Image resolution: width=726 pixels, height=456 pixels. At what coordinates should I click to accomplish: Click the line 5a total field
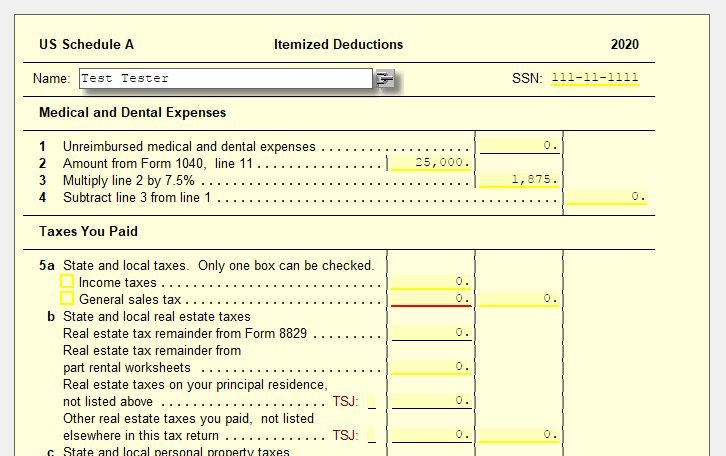[519, 299]
